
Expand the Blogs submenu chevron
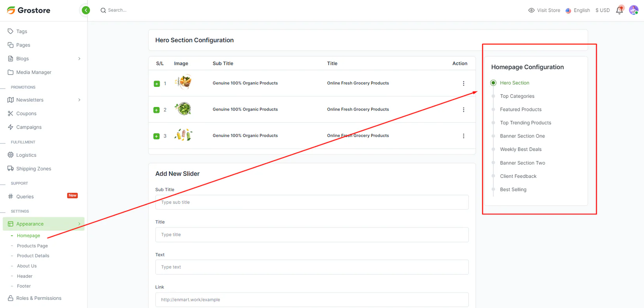point(79,59)
